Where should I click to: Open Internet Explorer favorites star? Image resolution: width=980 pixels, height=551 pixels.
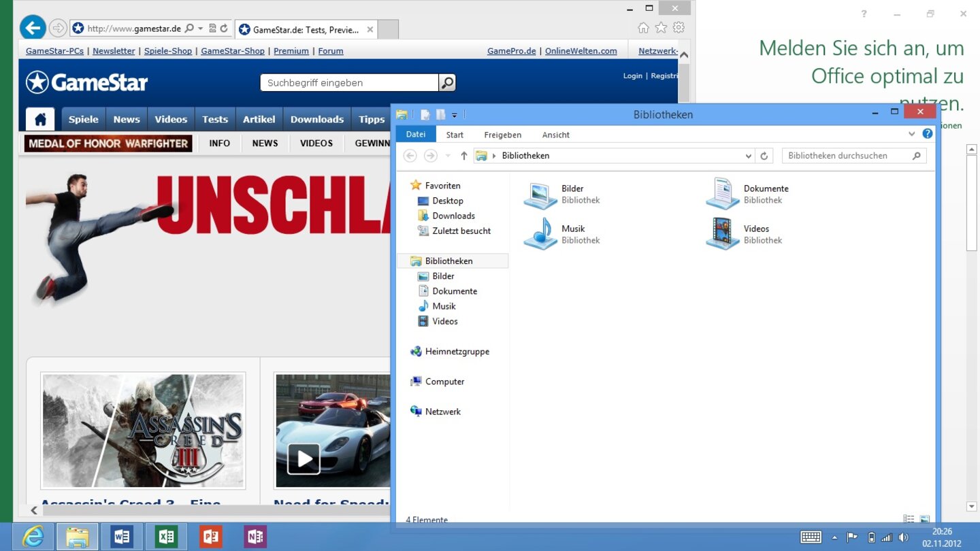[x=661, y=28]
